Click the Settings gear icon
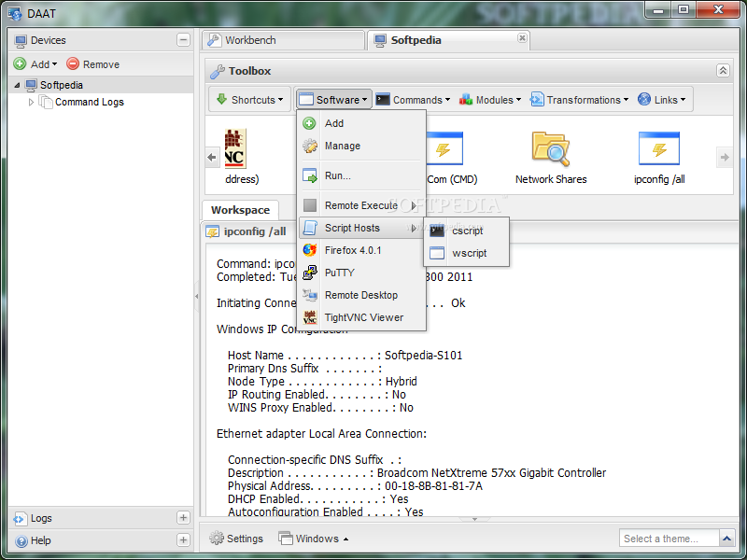The image size is (747, 560). [x=217, y=539]
